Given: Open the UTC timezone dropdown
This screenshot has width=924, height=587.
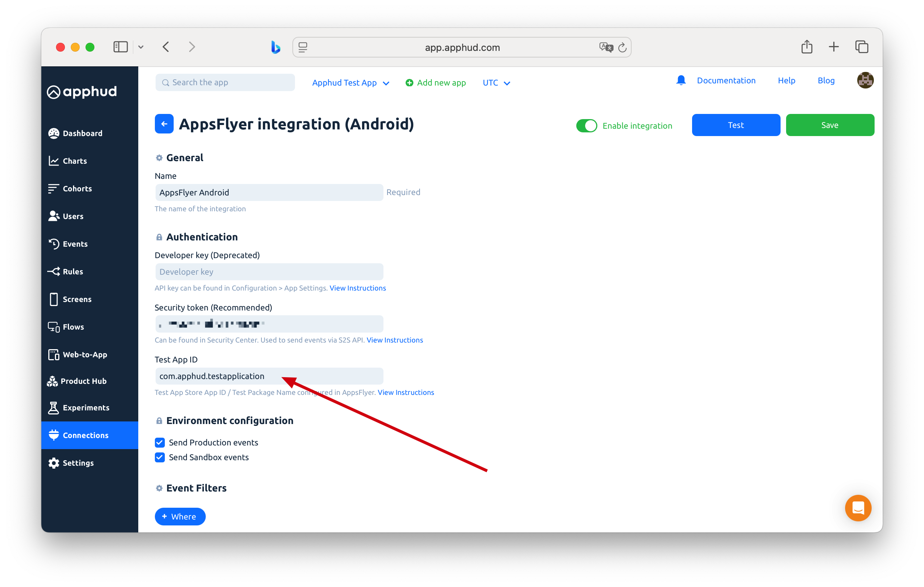Looking at the screenshot, I should pyautogui.click(x=496, y=83).
